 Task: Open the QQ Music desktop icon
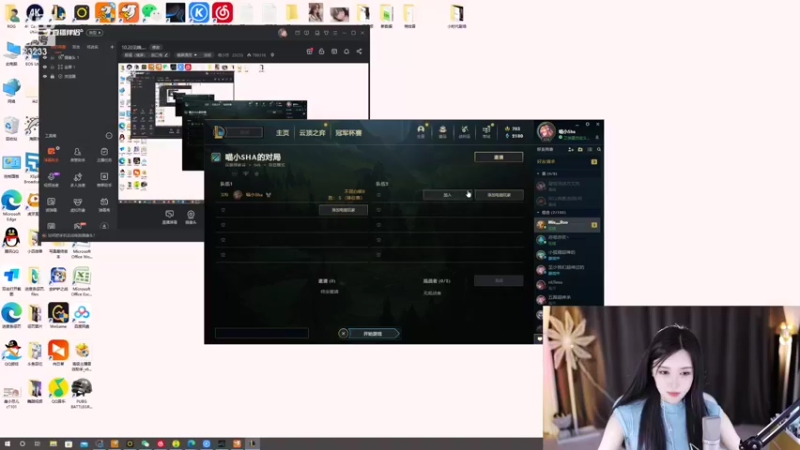pos(58,391)
